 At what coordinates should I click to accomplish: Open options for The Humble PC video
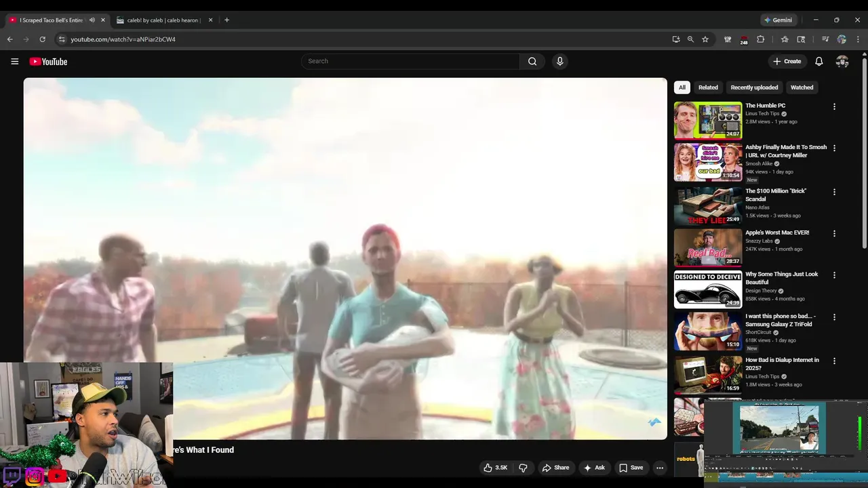834,106
